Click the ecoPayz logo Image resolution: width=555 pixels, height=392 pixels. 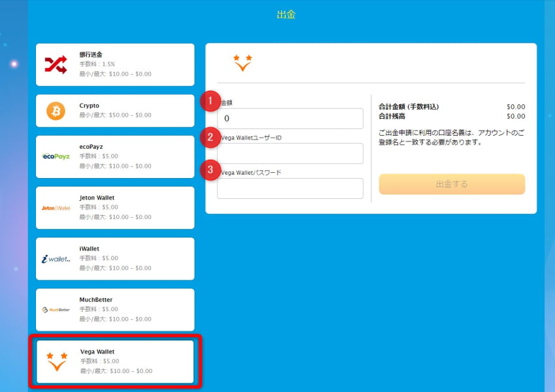(x=56, y=157)
